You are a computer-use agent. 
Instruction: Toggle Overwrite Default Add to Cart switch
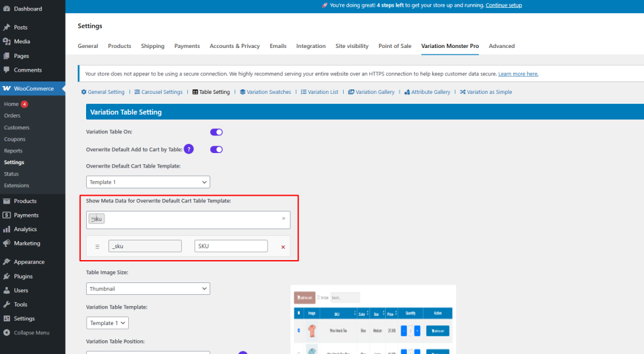pyautogui.click(x=216, y=150)
